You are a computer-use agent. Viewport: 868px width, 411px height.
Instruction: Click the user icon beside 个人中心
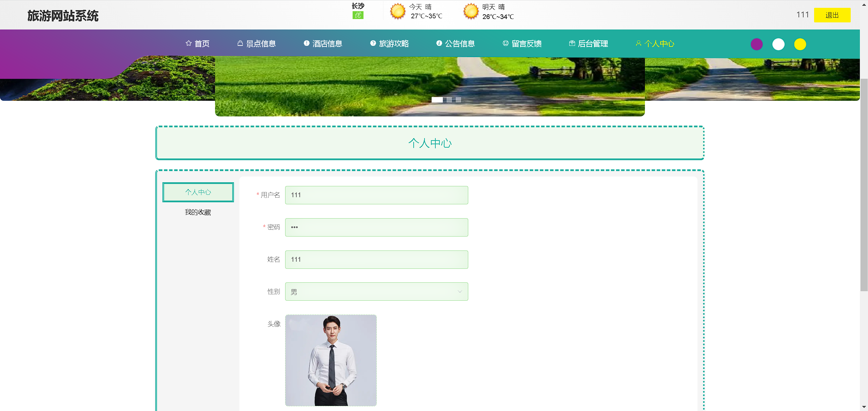(x=638, y=43)
